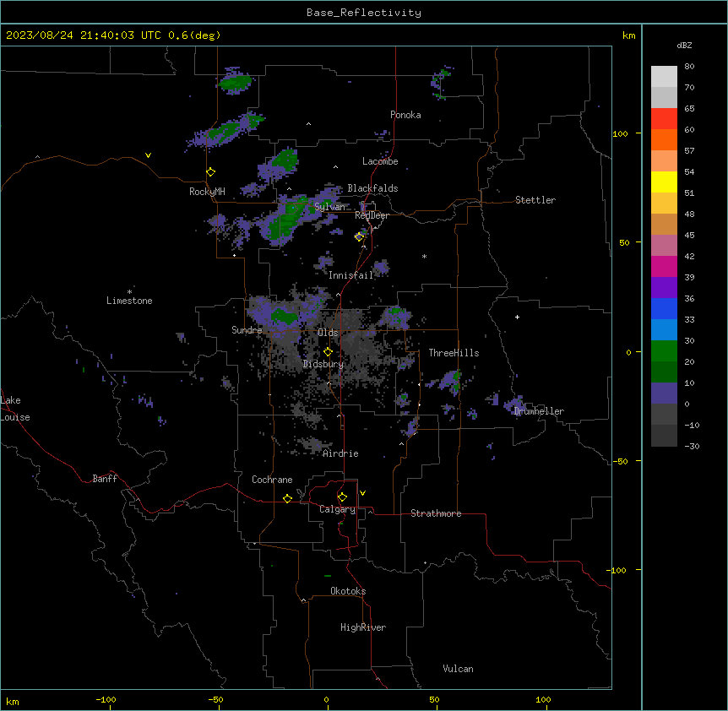Select the Olds map label
This screenshot has width=728, height=711.
pyautogui.click(x=328, y=333)
